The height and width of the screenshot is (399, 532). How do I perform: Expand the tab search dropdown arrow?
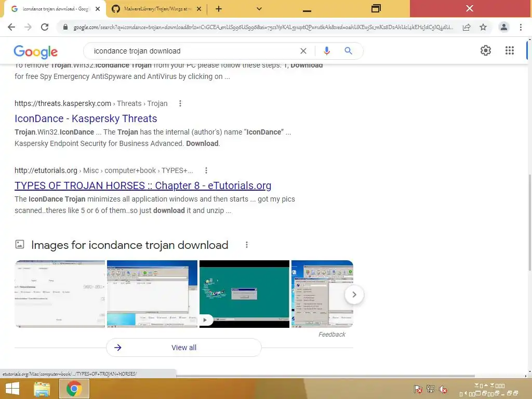point(259,9)
